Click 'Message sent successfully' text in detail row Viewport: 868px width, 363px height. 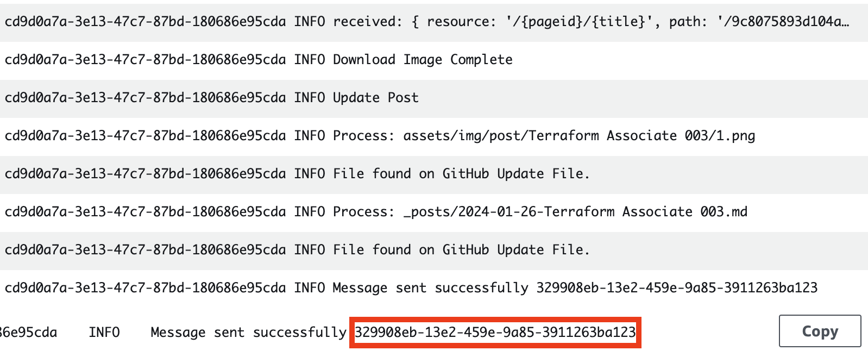[x=248, y=332]
